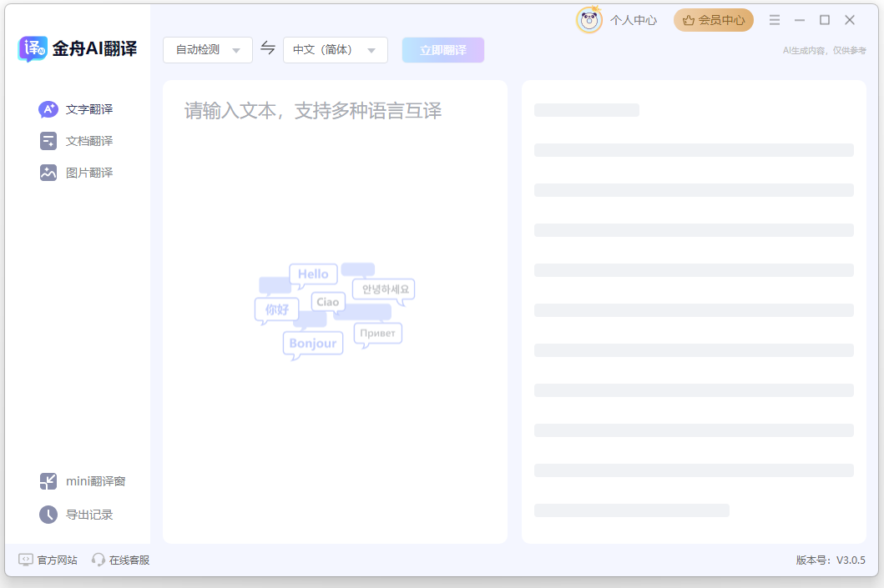Click the app logo 金舟AI翻译
The height and width of the screenshot is (588, 884).
click(77, 48)
